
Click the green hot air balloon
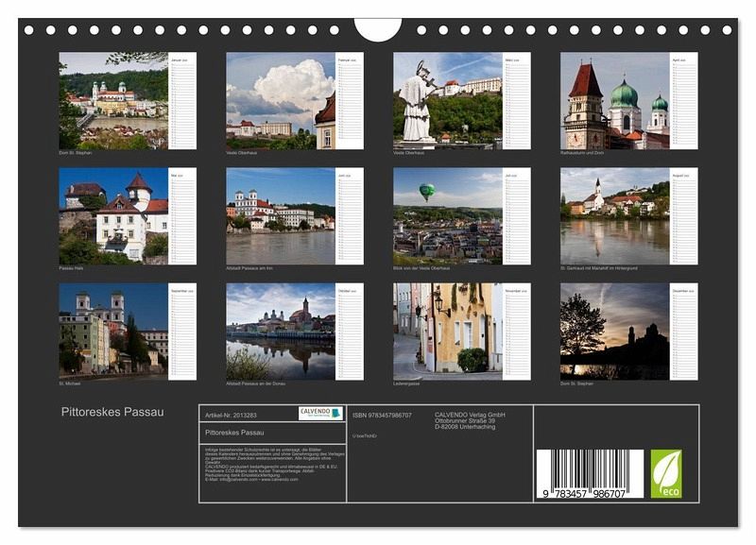click(427, 191)
